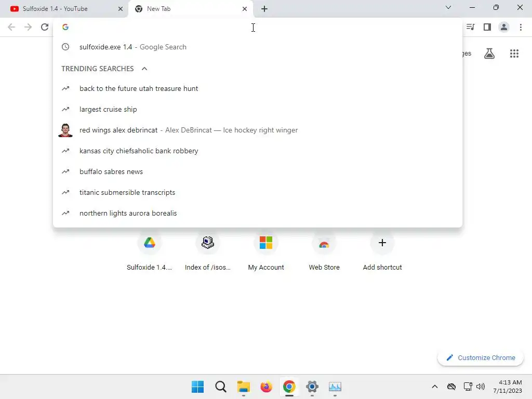Select 'northern lights aurora borealis' suggestion
The height and width of the screenshot is (399, 532).
[258, 213]
